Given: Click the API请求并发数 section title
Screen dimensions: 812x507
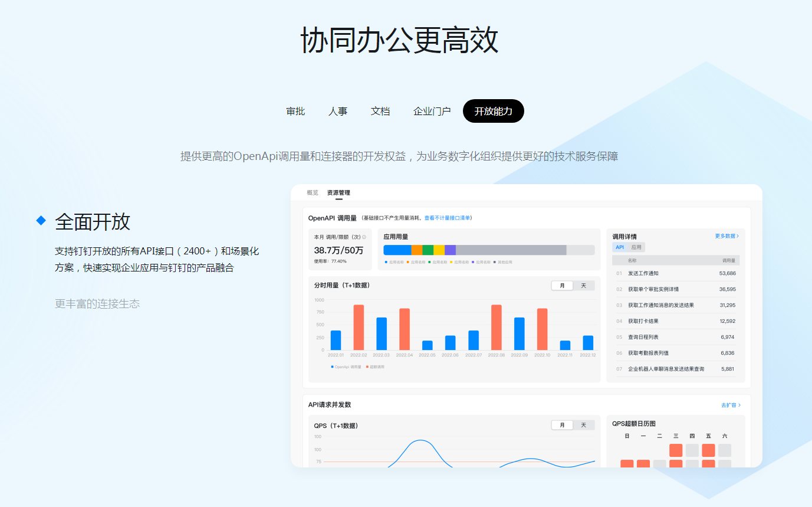Looking at the screenshot, I should coord(330,405).
